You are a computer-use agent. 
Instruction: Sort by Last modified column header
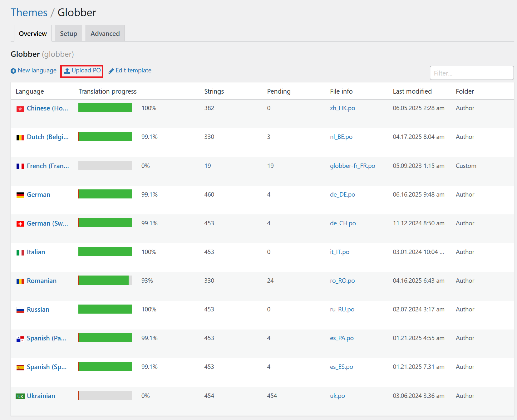click(412, 91)
